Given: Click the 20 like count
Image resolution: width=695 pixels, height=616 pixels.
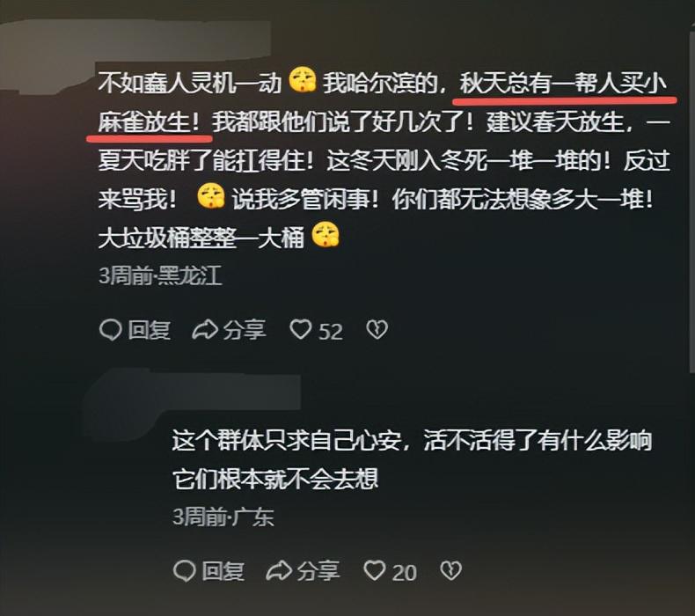Looking at the screenshot, I should click(404, 572).
